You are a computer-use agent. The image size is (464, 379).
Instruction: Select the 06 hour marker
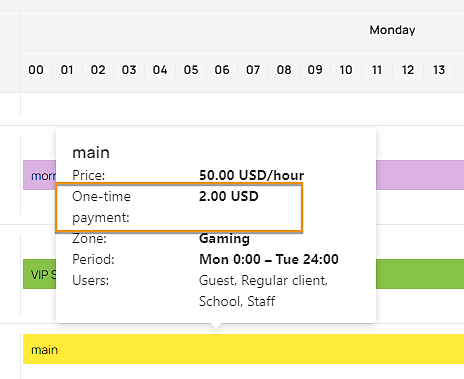(x=222, y=70)
